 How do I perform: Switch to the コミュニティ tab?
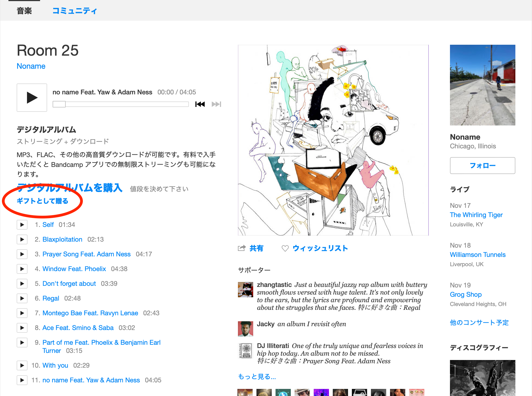(x=75, y=11)
